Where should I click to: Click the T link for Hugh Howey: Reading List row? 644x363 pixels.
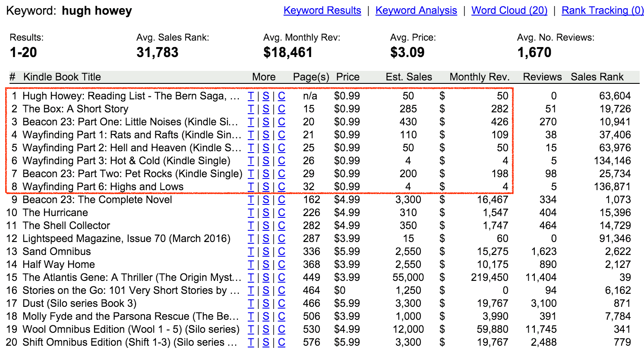[251, 96]
